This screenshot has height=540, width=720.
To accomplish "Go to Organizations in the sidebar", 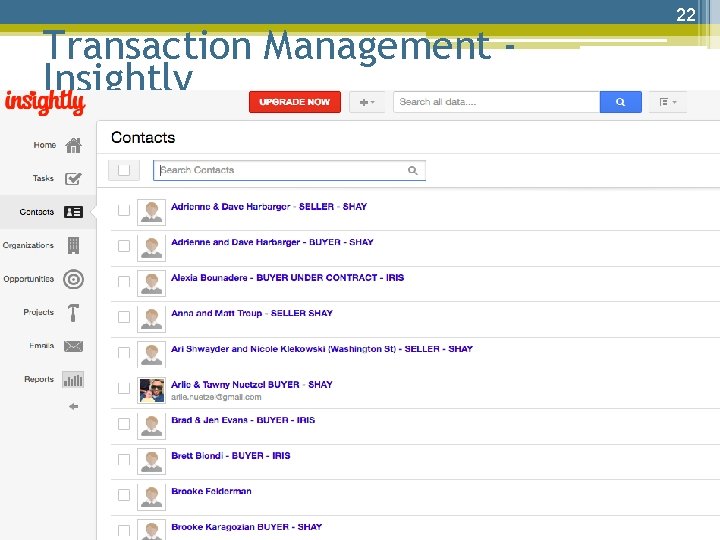I will (28, 245).
